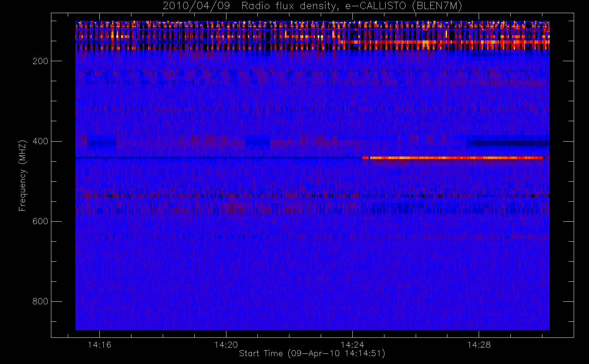Image resolution: width=589 pixels, height=364 pixels.
Task: Click the plot title 'Radio flux density, e-CALLISTO (BLEN7M)'
Action: click(352, 6)
